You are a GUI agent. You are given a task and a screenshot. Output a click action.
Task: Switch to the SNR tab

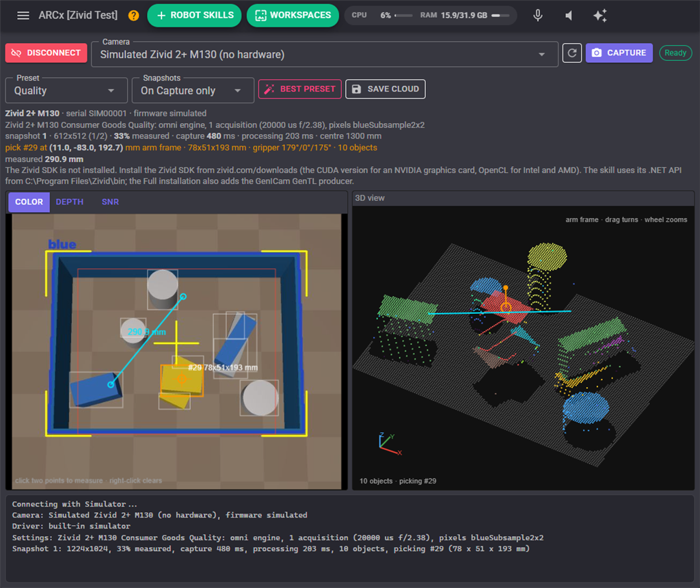(x=110, y=202)
